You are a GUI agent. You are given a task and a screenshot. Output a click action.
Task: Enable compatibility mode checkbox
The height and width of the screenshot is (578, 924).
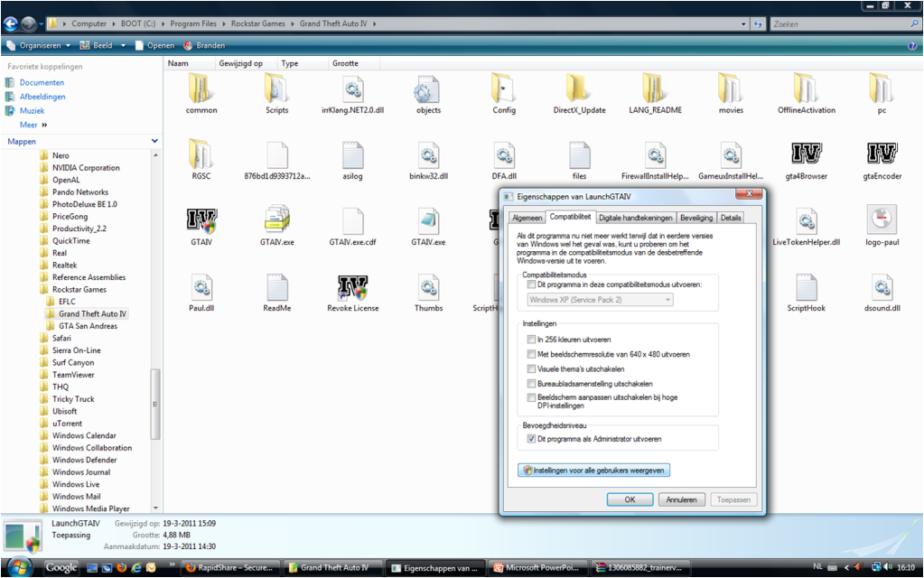pos(531,284)
